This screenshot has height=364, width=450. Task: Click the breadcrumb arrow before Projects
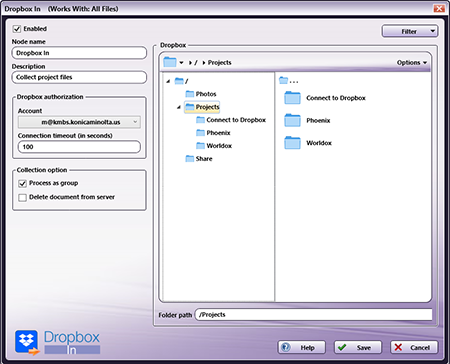pos(204,62)
